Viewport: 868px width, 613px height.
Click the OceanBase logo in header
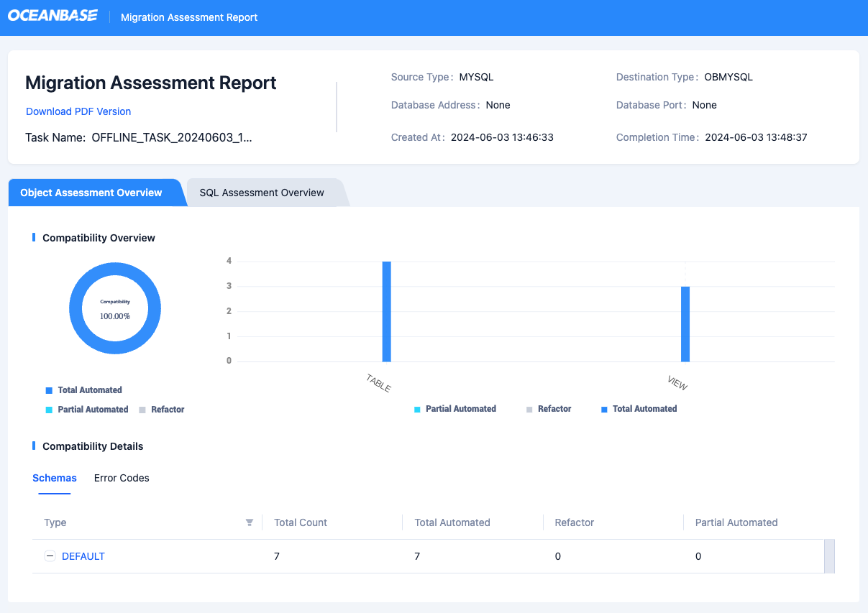[x=52, y=17]
